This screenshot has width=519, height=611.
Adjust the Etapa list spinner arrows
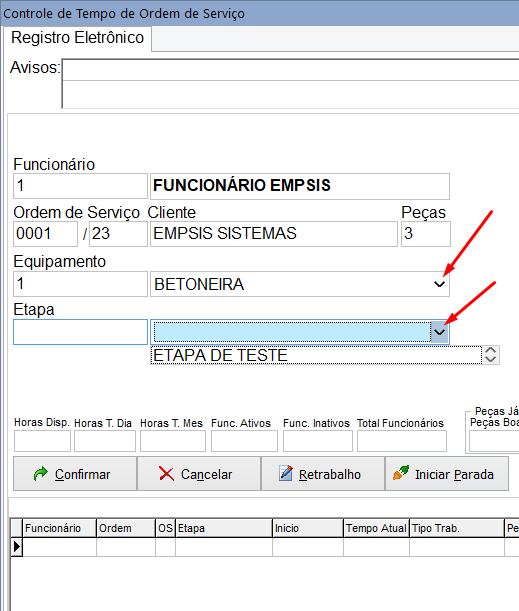click(491, 355)
